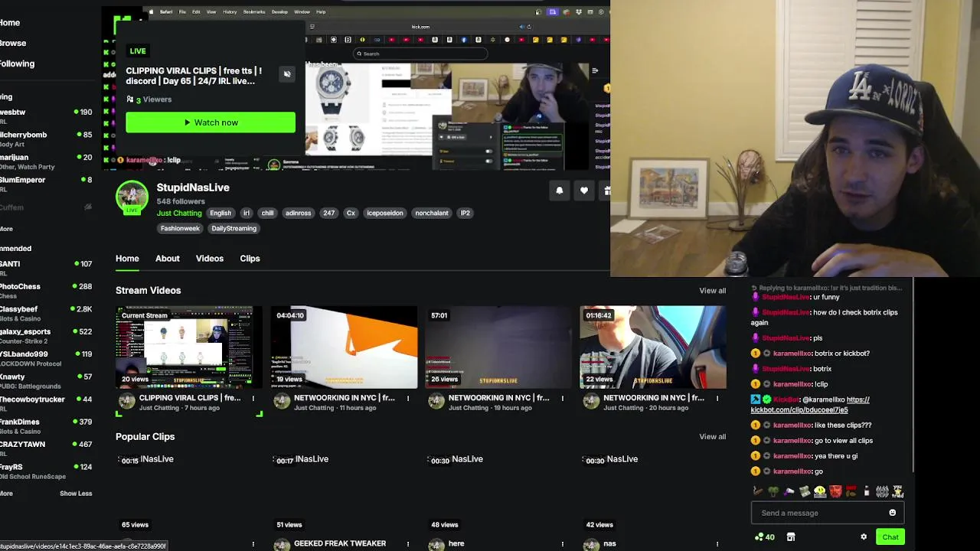Select the yellow smiley emote in chat row

(x=820, y=491)
